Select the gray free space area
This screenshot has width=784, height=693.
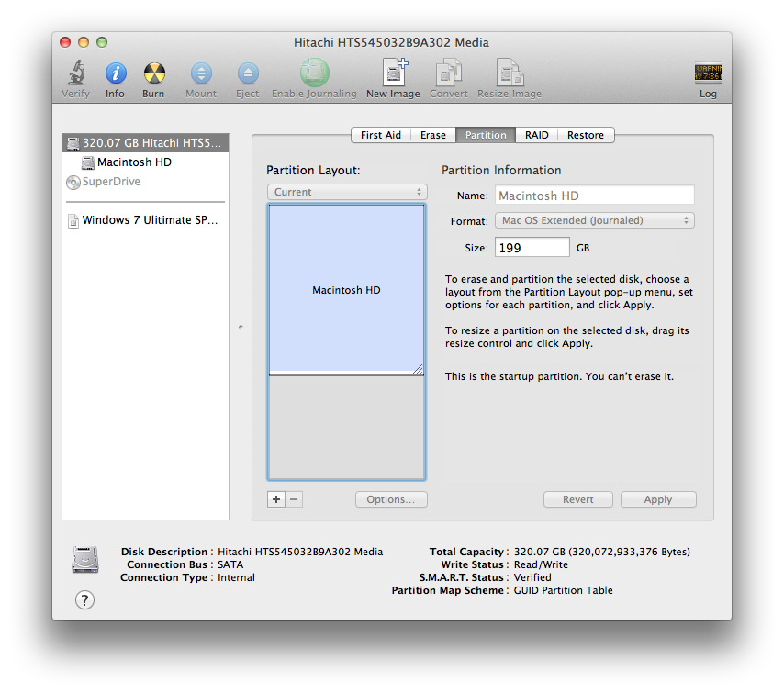[346, 428]
